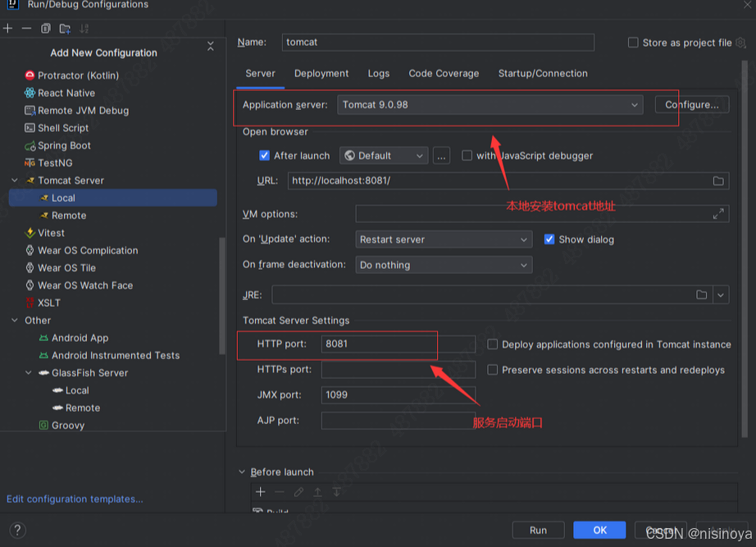756x547 pixels.
Task: Click the browser ellipsis button
Action: click(441, 156)
